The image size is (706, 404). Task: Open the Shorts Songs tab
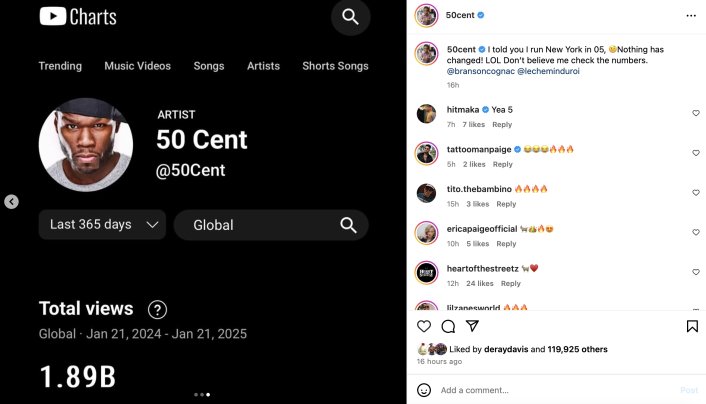[x=335, y=66]
